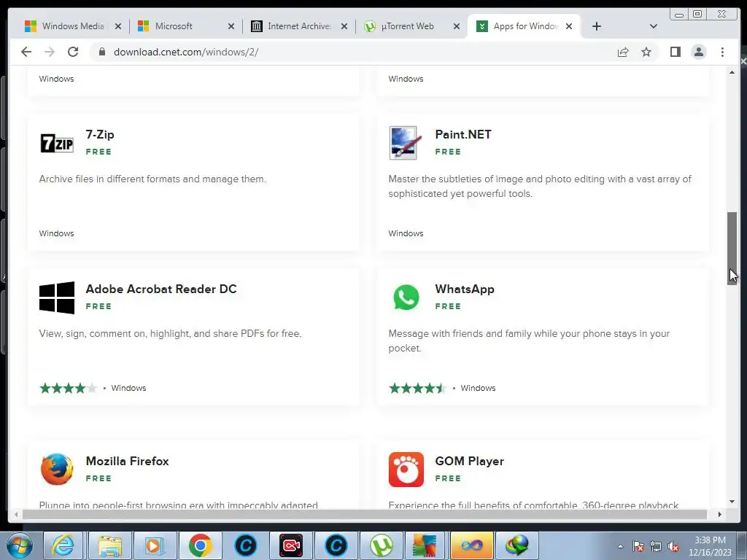747x560 pixels.
Task: Click the vertical scrollbar up arrow
Action: pos(732,72)
